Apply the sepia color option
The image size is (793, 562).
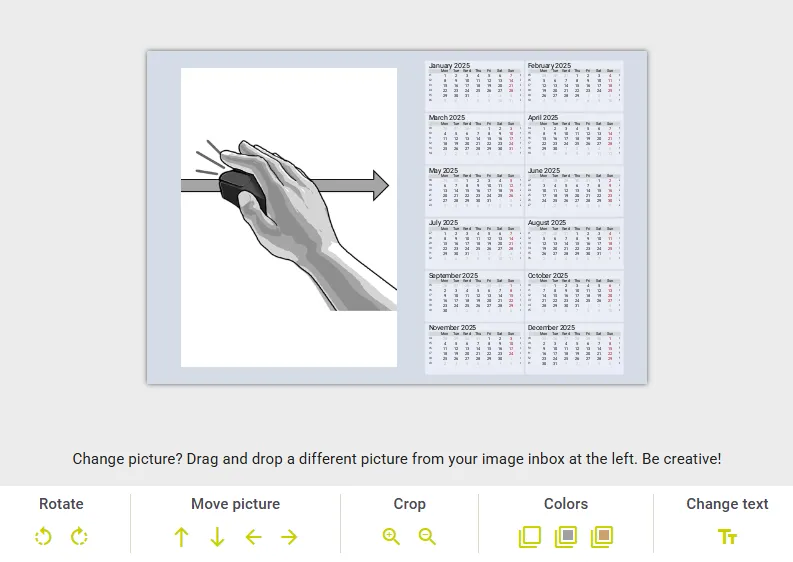click(x=602, y=537)
